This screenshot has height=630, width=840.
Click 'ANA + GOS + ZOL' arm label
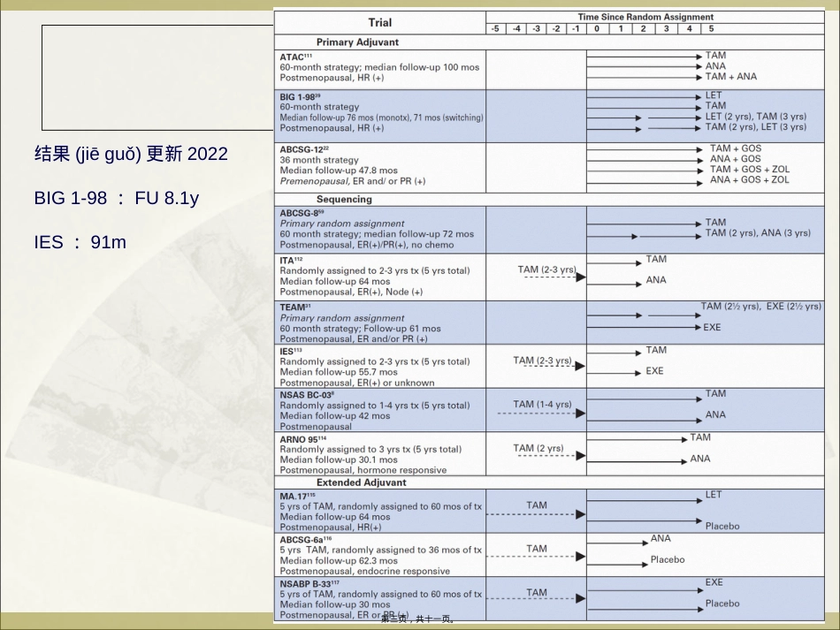[x=750, y=180]
